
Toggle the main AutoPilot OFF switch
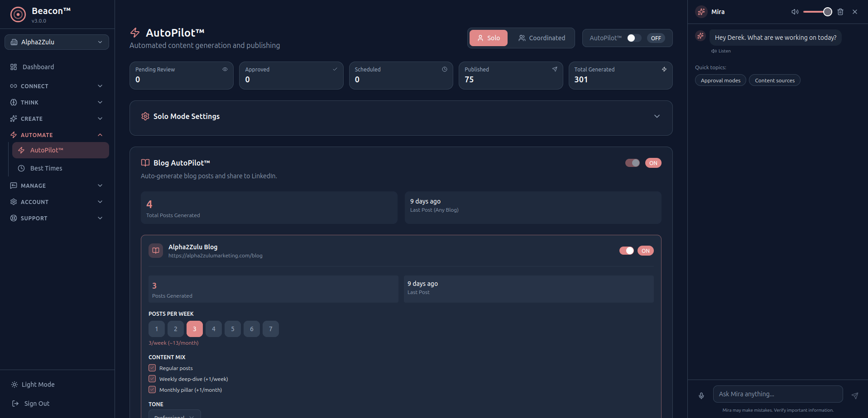pyautogui.click(x=634, y=38)
